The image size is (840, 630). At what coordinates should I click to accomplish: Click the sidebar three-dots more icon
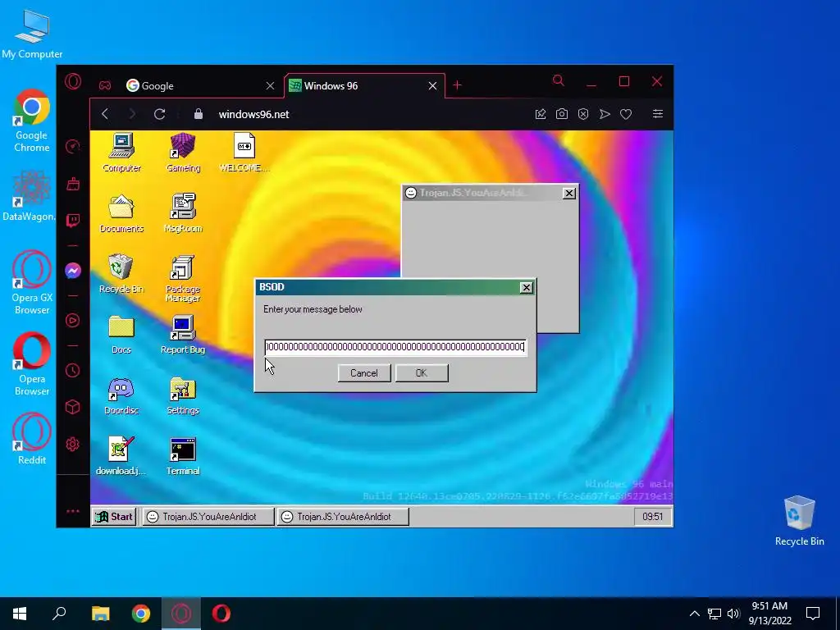coord(73,511)
